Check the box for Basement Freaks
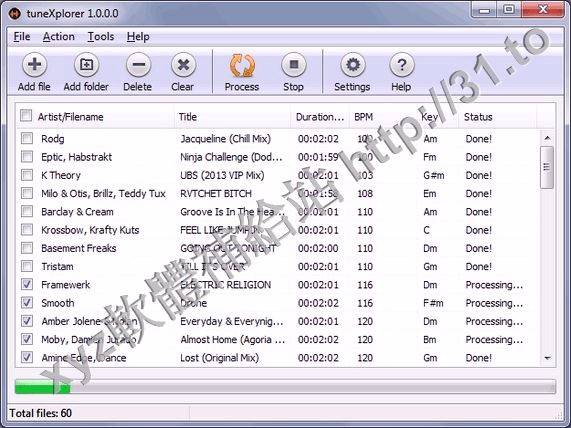The width and height of the screenshot is (571, 428). tap(27, 248)
